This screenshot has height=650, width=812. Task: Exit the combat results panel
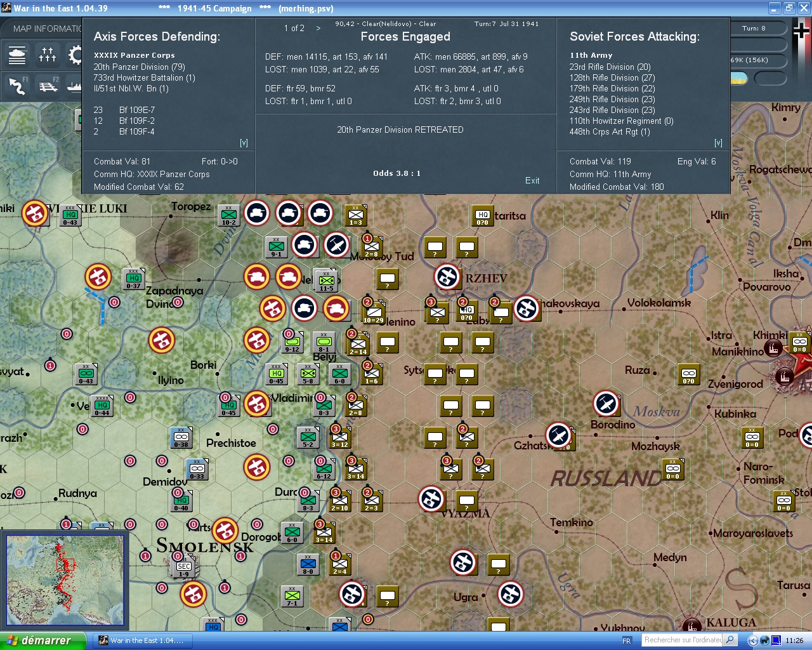[532, 180]
